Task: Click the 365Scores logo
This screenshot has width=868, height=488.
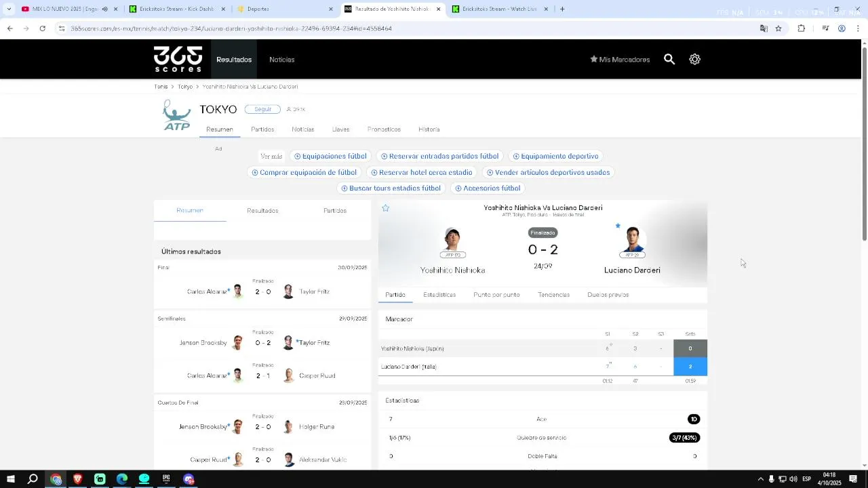Action: (x=178, y=59)
